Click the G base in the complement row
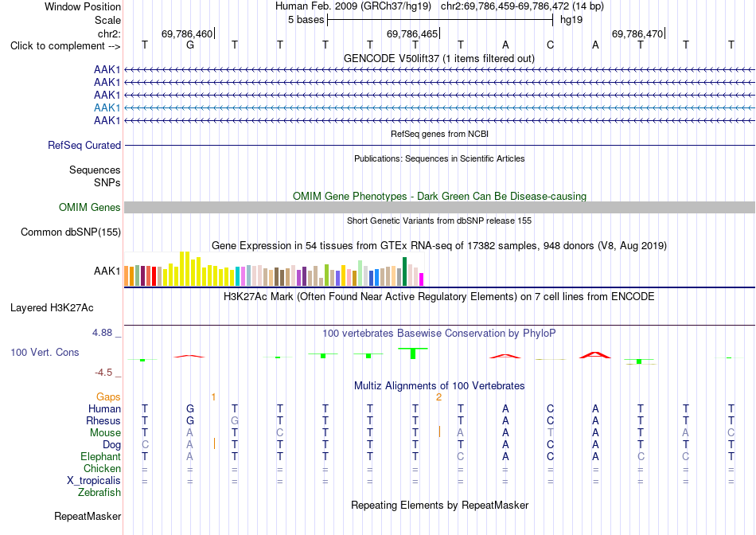 click(190, 45)
